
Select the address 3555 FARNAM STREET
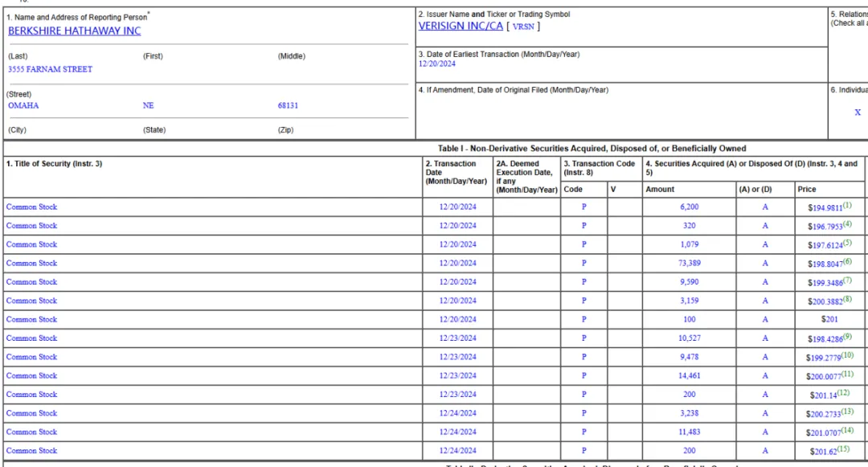50,69
